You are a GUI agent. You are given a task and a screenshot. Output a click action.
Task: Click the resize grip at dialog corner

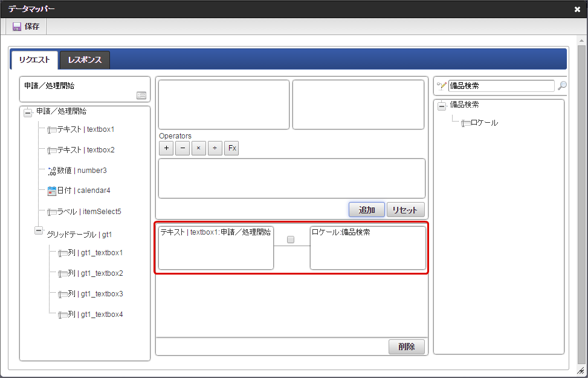pyautogui.click(x=581, y=371)
